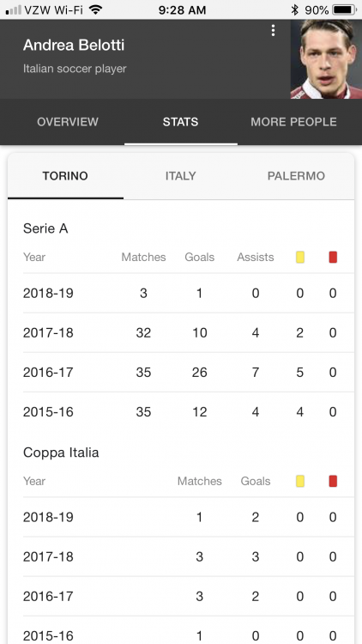Tap the Andrea Belotti name heading
This screenshot has width=362, height=644.
[x=74, y=46]
